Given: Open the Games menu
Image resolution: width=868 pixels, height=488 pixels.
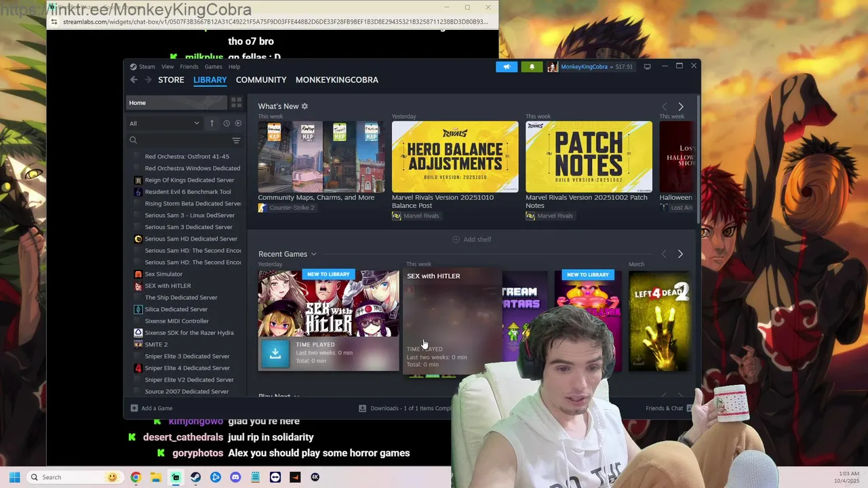Looking at the screenshot, I should 214,66.
